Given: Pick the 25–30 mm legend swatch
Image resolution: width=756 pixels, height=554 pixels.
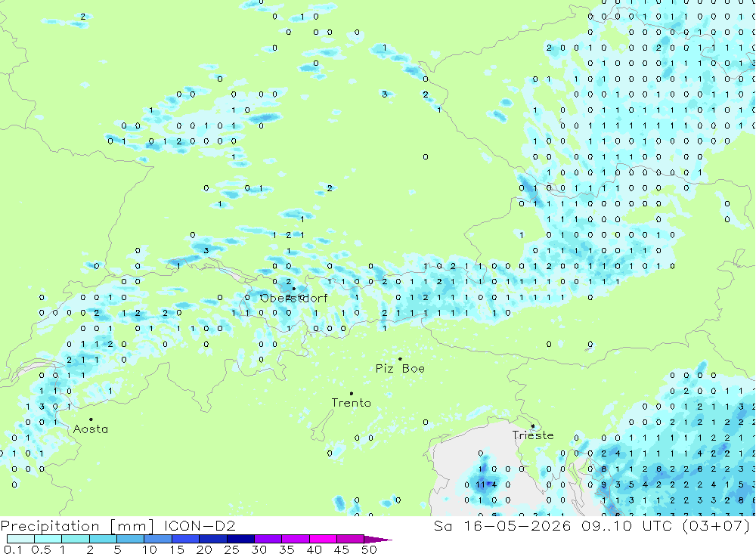Looking at the screenshot, I should 240,539.
